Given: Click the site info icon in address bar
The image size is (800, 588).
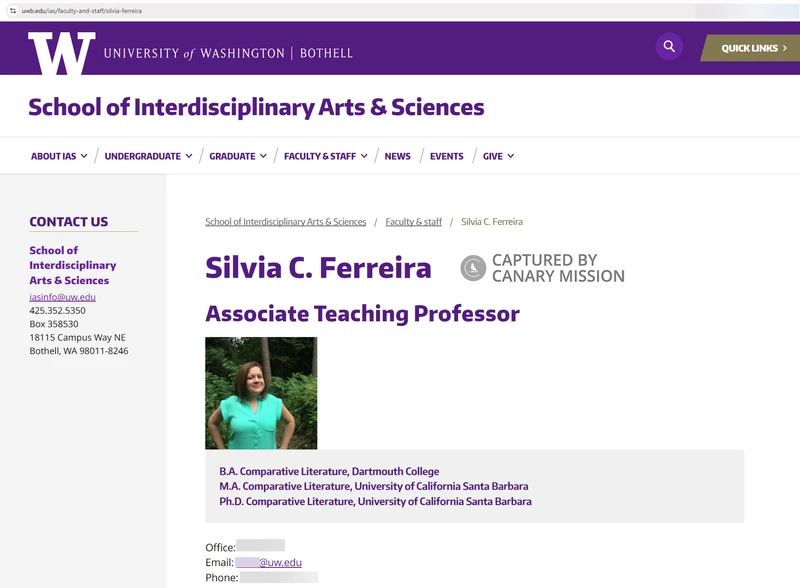Looking at the screenshot, I should (13, 11).
